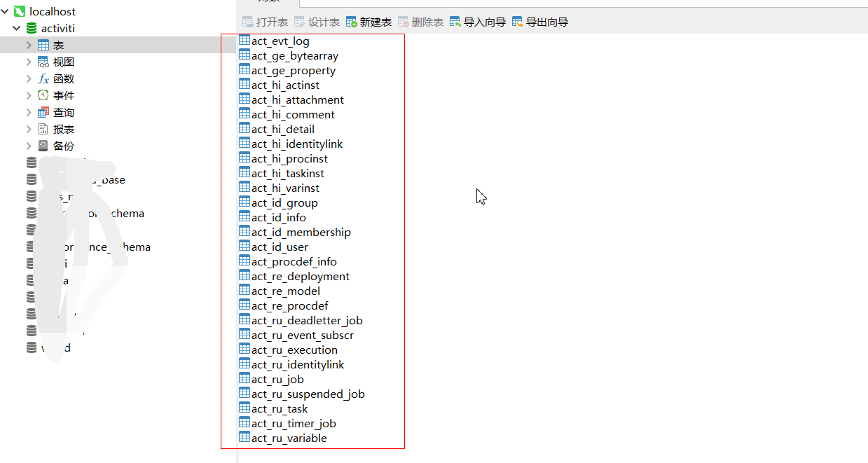Select the act_ru_job table
The height and width of the screenshot is (463, 868).
pyautogui.click(x=277, y=379)
